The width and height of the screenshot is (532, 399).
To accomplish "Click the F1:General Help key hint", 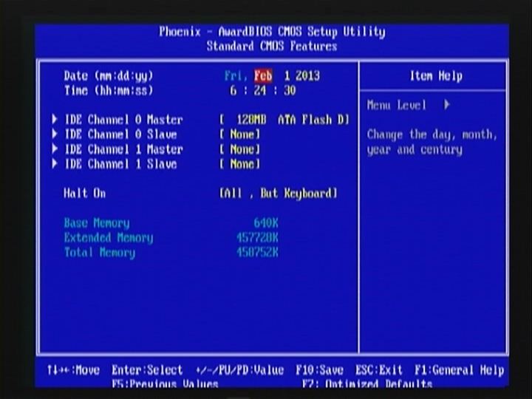I will 459,370.
